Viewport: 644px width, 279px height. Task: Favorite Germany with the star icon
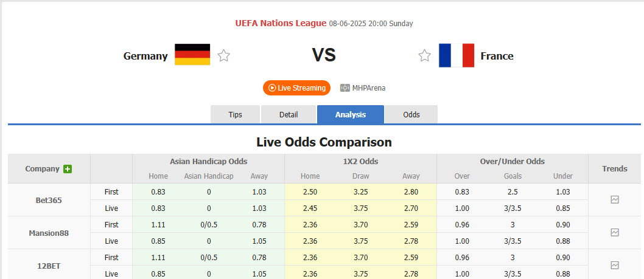click(224, 56)
